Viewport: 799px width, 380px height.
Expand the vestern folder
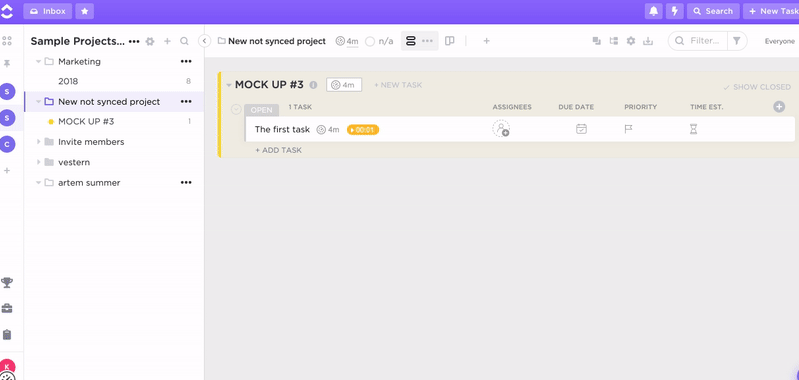click(x=38, y=162)
